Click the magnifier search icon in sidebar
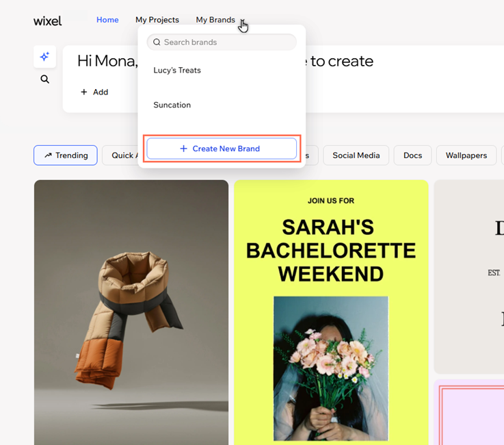The width and height of the screenshot is (504, 445). [x=44, y=79]
